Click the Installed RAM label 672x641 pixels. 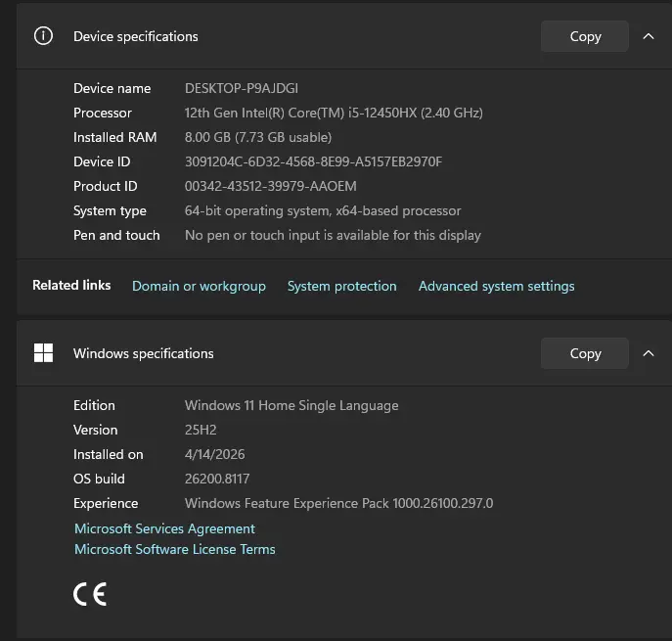[114, 137]
